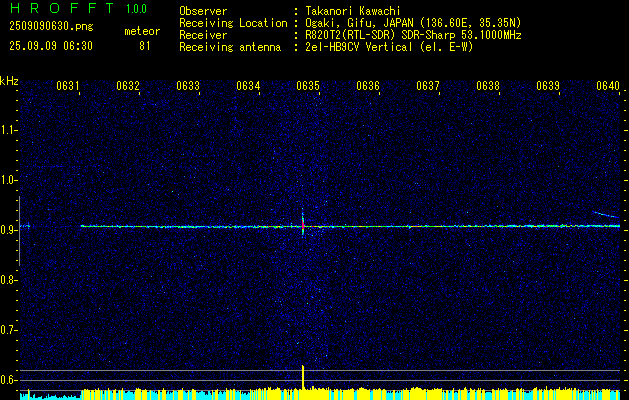
Task: Click the bright meteor echo burst at 0635
Action: (303, 224)
